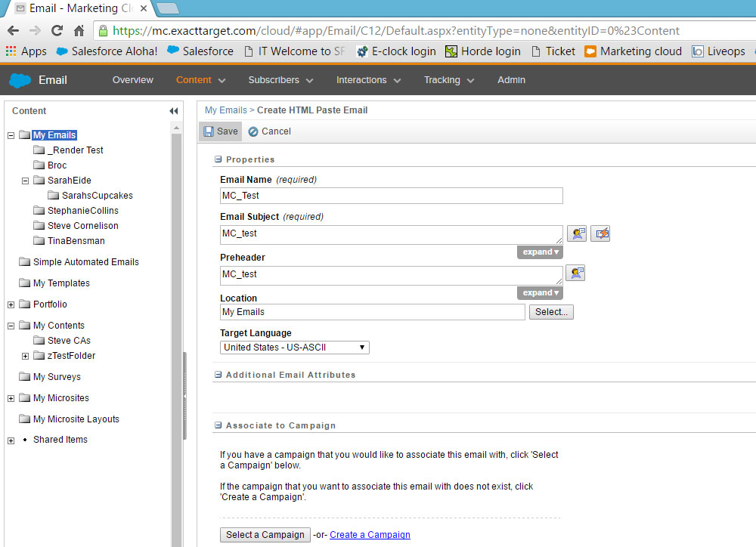Image resolution: width=756 pixels, height=547 pixels.
Task: Open the Subscribers menu
Action: (x=280, y=80)
